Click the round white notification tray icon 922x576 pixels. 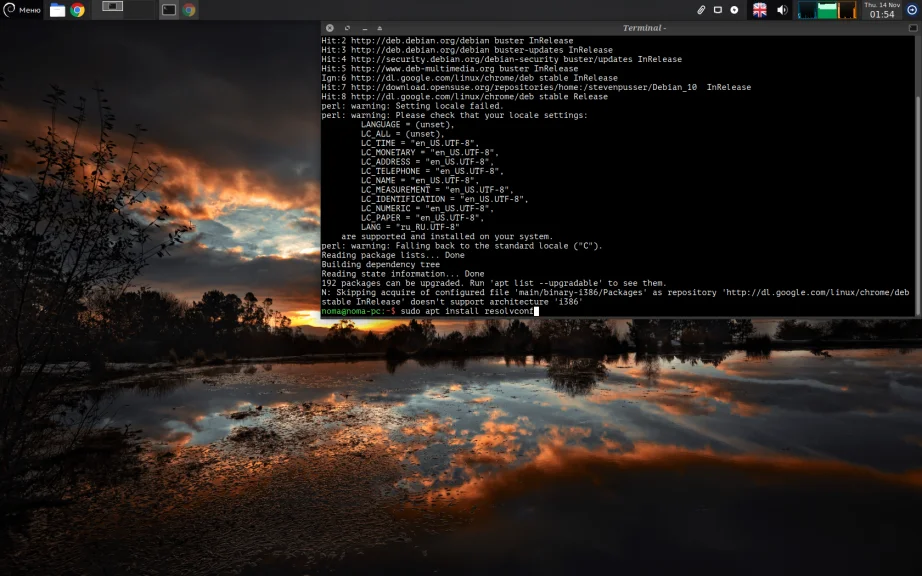[735, 10]
